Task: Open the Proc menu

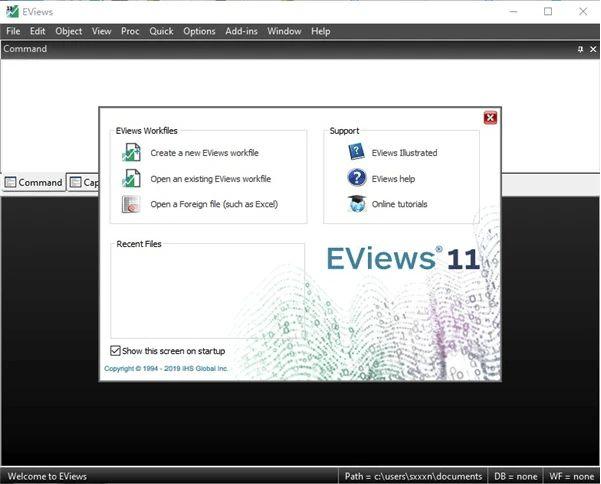Action: coord(130,31)
